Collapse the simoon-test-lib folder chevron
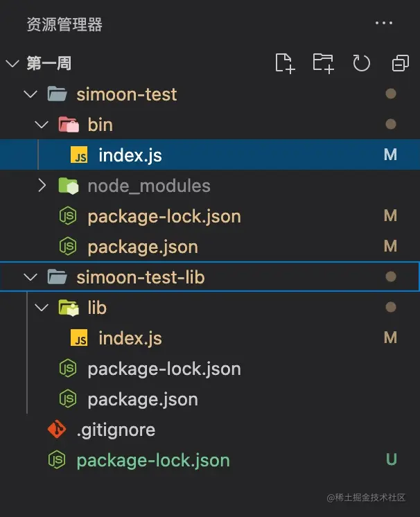This screenshot has height=517, width=420. click(x=30, y=277)
